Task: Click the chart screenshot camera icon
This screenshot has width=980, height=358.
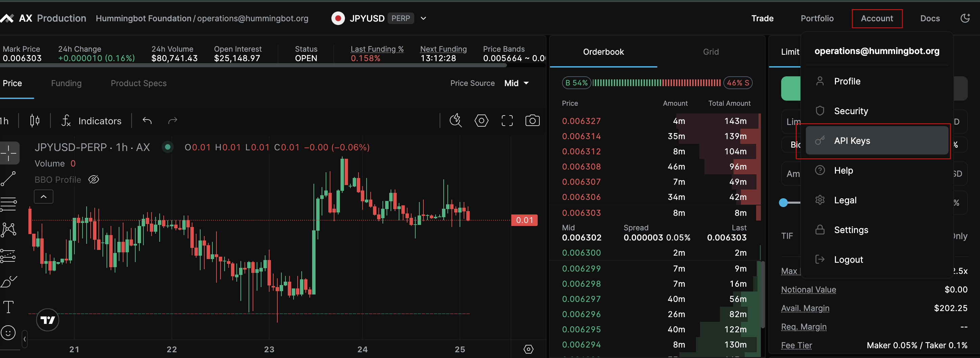Action: 532,121
